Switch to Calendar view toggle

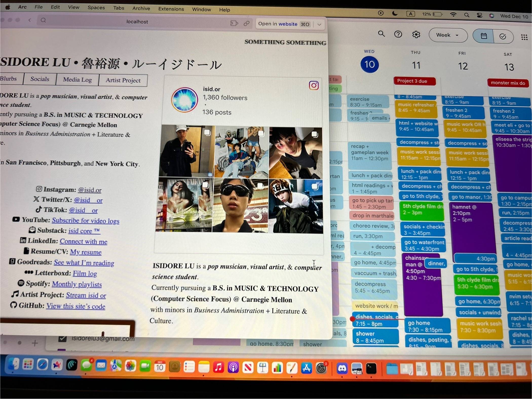tap(484, 36)
